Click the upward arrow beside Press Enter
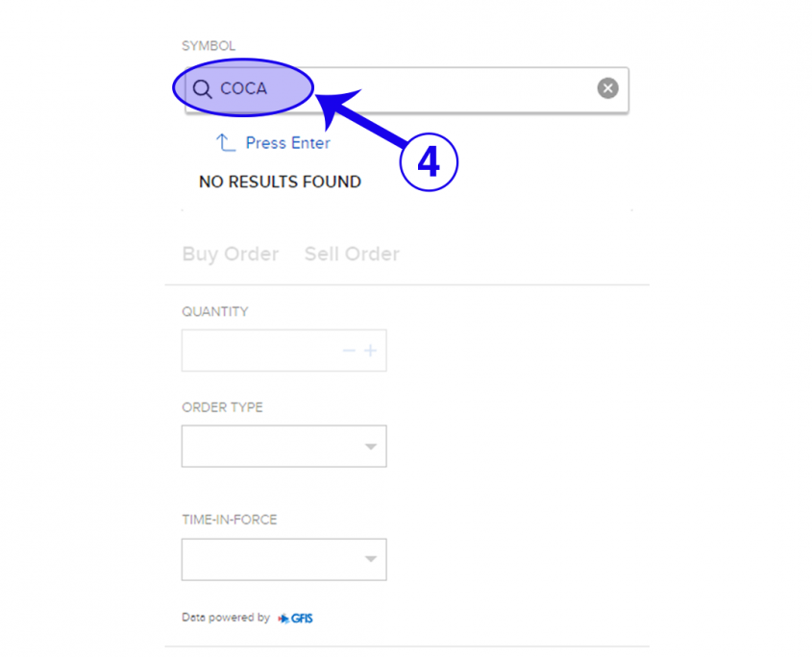 coord(226,143)
